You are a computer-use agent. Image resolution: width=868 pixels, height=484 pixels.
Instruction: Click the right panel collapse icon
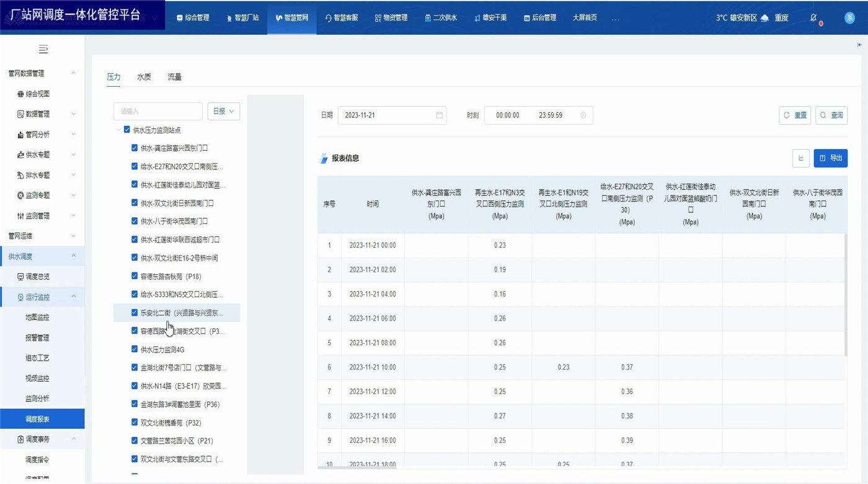point(859,45)
